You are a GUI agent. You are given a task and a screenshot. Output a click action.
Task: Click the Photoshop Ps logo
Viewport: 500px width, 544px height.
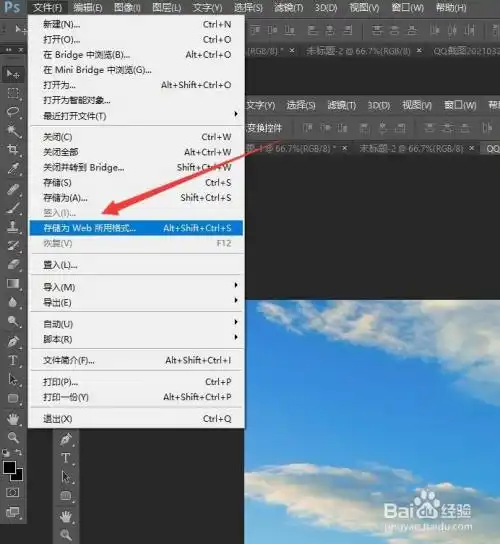click(x=12, y=7)
